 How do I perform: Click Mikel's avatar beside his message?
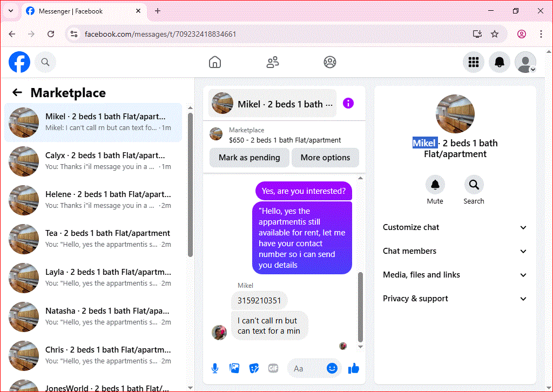pyautogui.click(x=219, y=333)
